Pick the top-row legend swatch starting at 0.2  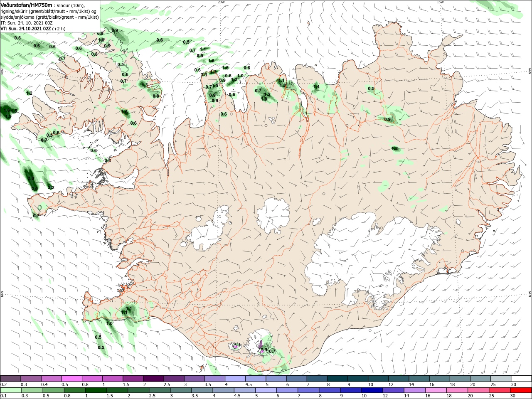point(11,379)
